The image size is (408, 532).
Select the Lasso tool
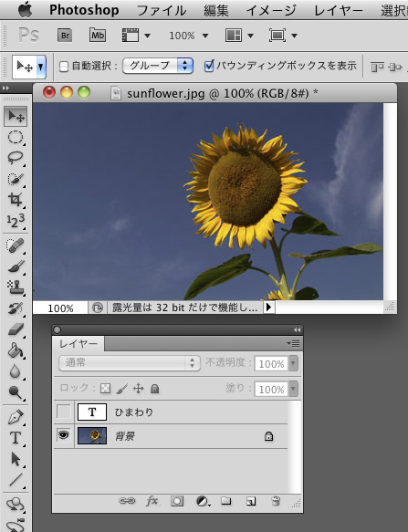(16, 158)
